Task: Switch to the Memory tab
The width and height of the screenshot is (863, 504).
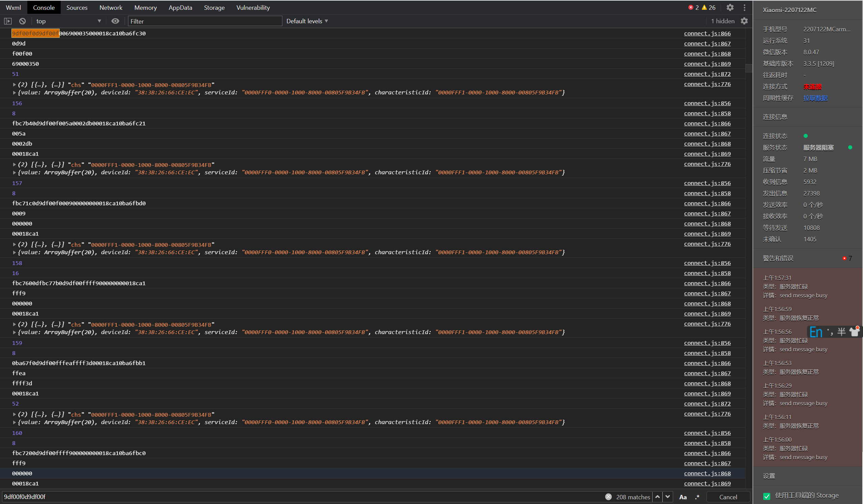Action: coord(146,7)
